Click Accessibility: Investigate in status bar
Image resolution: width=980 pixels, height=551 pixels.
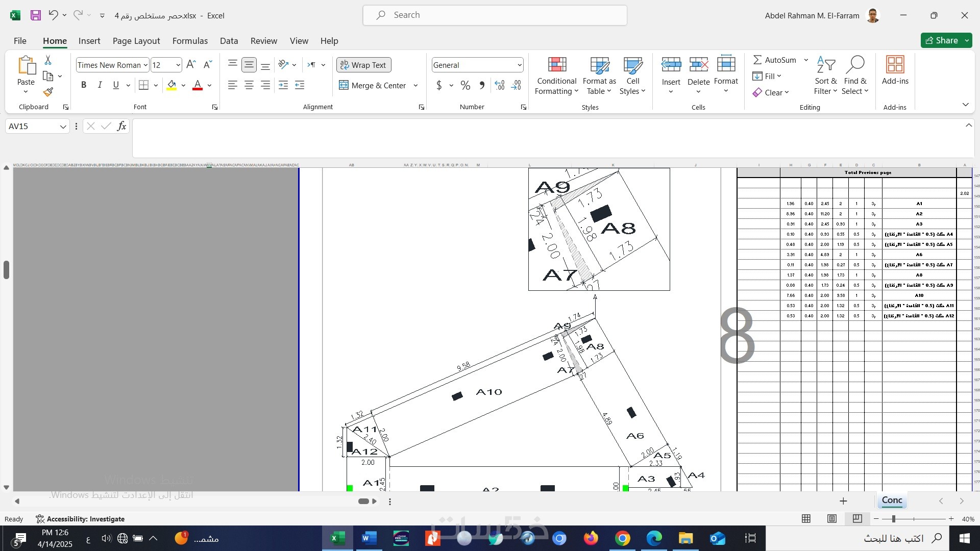(80, 519)
